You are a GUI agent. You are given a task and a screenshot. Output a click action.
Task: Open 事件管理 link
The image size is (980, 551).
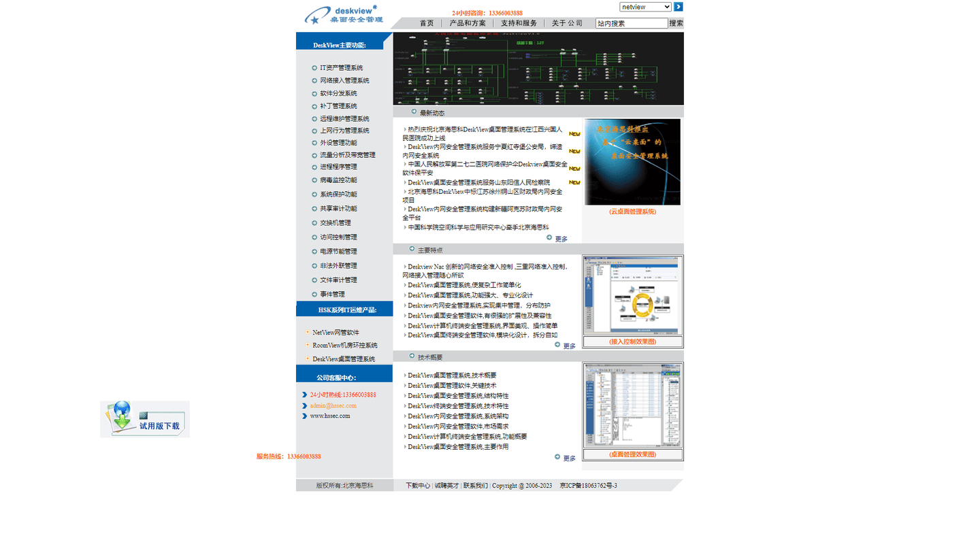tap(332, 295)
